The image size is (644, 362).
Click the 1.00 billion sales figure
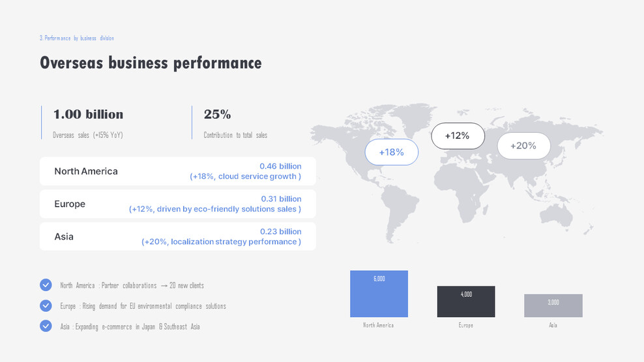pos(88,115)
